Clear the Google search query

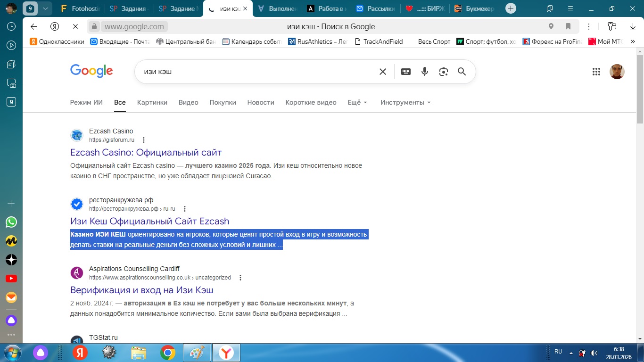click(x=383, y=72)
